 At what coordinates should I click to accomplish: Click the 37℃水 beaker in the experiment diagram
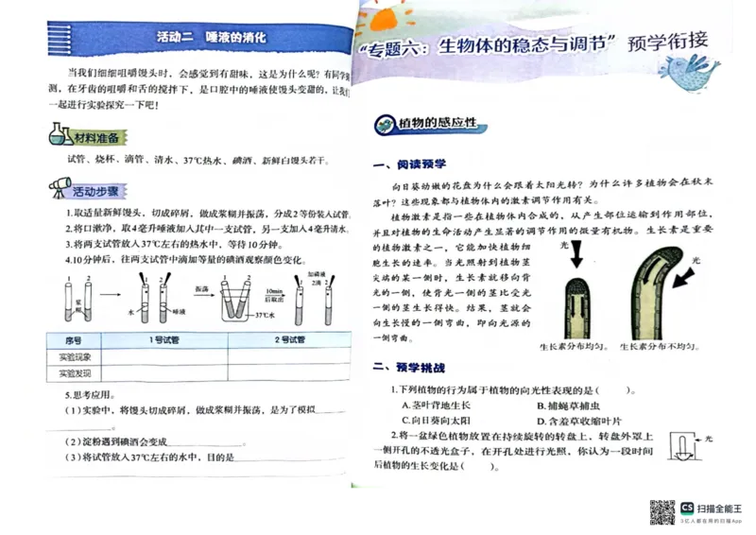click(x=236, y=301)
